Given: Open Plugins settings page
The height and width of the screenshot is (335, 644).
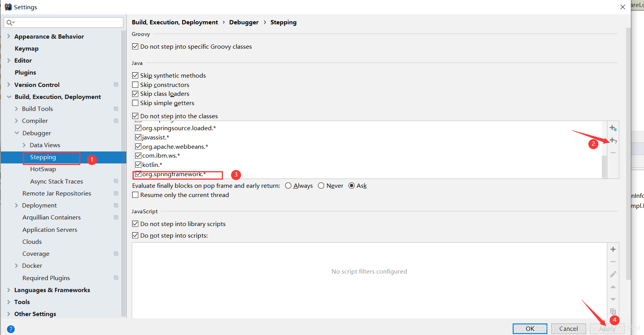Looking at the screenshot, I should 25,72.
